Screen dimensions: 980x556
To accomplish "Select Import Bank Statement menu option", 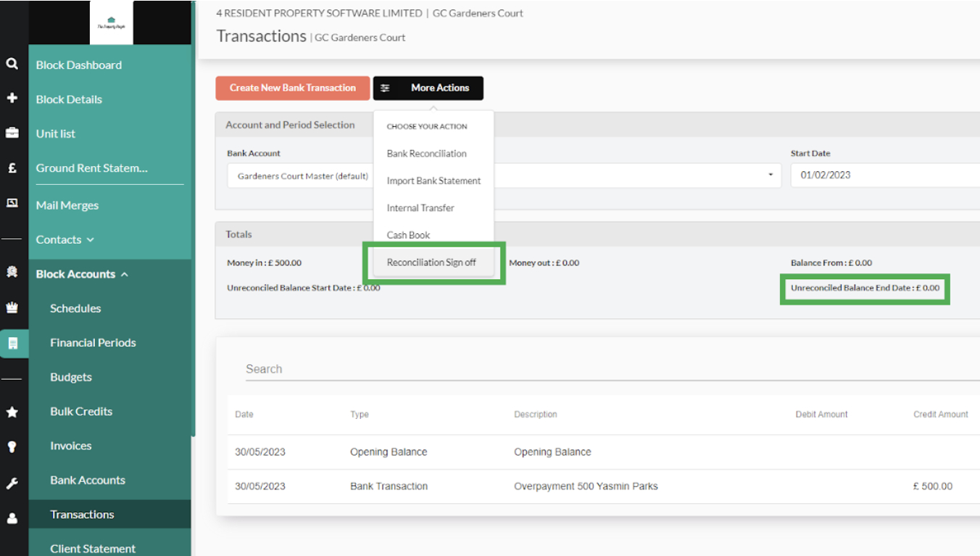I will [433, 181].
